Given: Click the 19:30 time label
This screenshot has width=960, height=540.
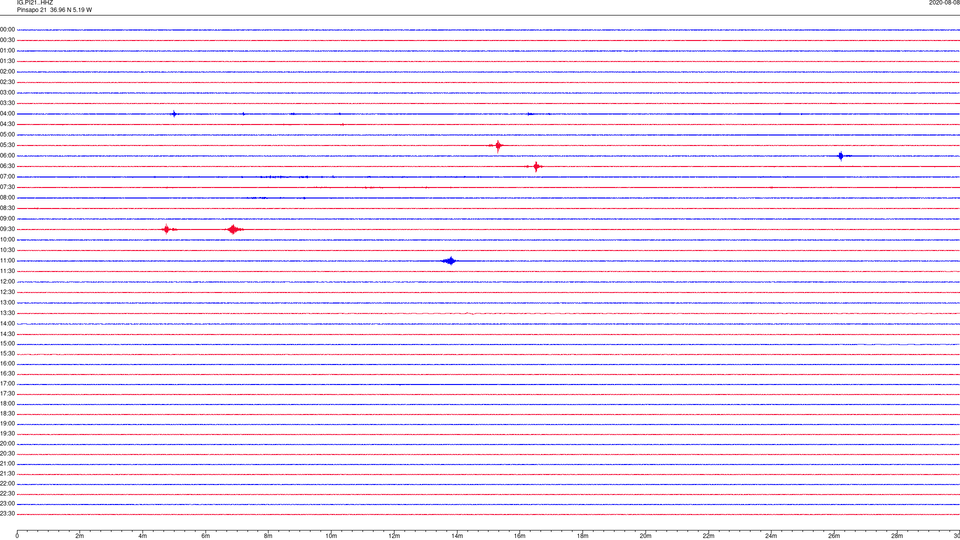Looking at the screenshot, I should pyautogui.click(x=7, y=433).
